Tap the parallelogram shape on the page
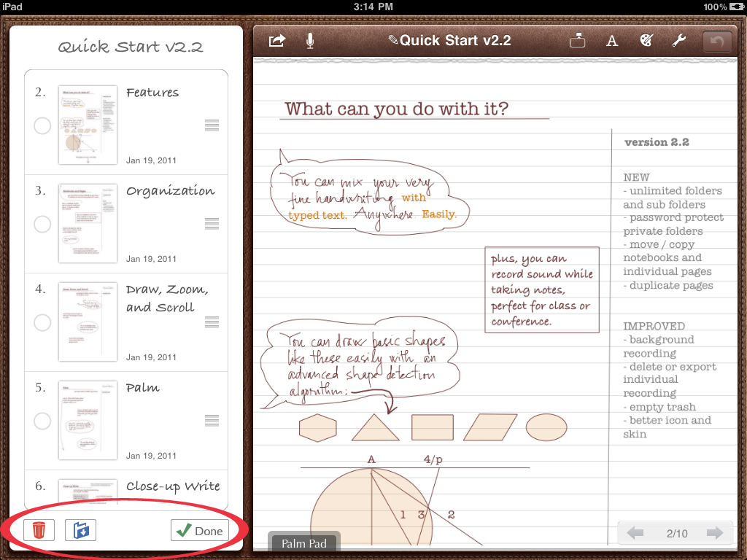 click(490, 427)
